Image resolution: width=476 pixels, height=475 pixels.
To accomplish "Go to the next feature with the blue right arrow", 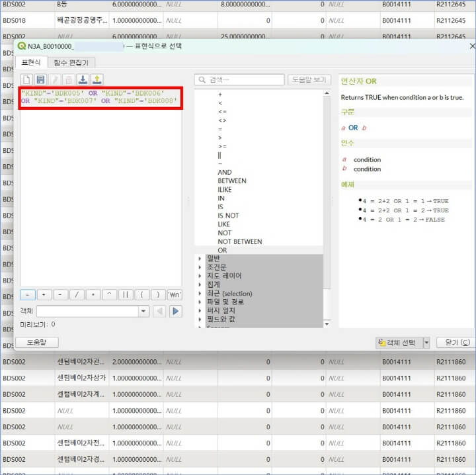I will point(175,312).
